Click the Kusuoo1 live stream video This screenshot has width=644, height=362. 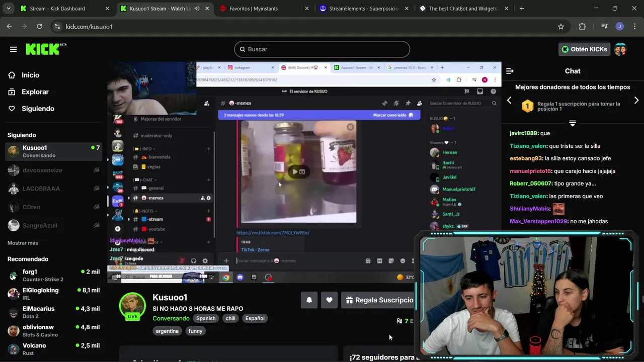(x=304, y=172)
